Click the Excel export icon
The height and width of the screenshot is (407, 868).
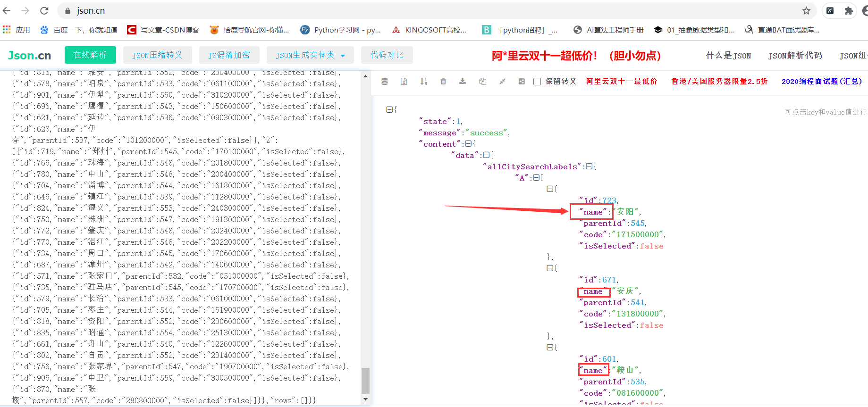(404, 82)
